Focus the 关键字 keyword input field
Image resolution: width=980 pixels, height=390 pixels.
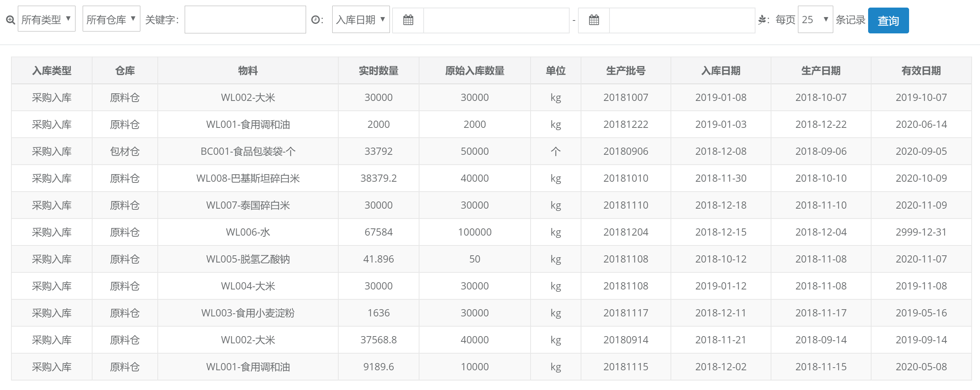(x=245, y=20)
